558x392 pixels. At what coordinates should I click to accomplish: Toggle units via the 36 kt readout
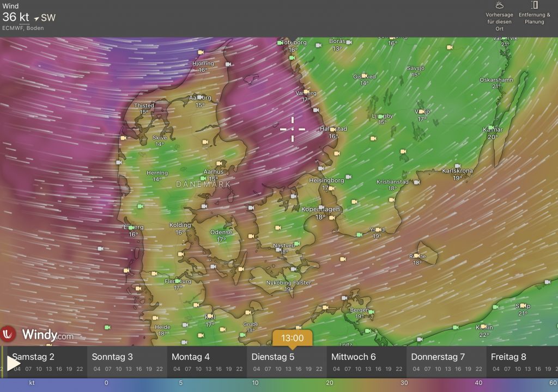click(x=16, y=17)
